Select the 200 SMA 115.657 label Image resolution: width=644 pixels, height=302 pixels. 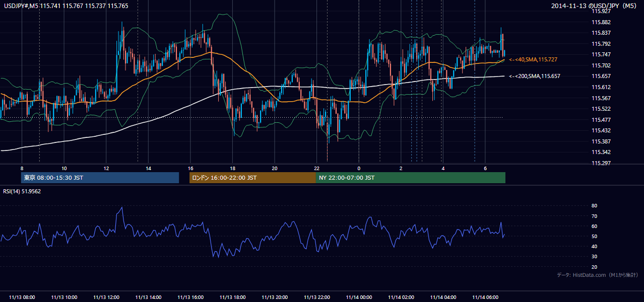535,76
